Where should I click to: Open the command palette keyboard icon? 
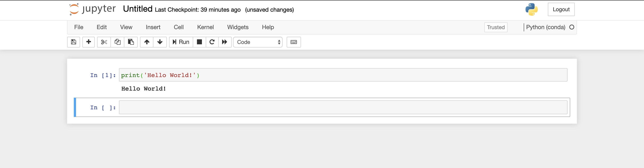tap(294, 42)
